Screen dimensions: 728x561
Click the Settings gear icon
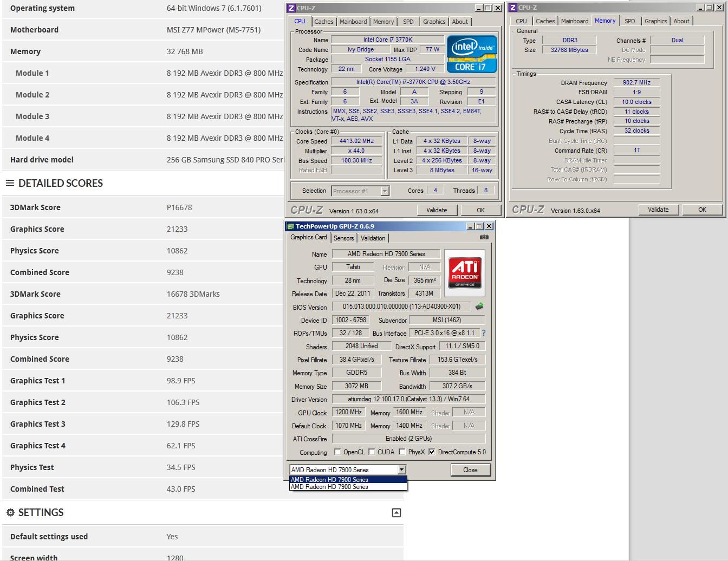[10, 512]
